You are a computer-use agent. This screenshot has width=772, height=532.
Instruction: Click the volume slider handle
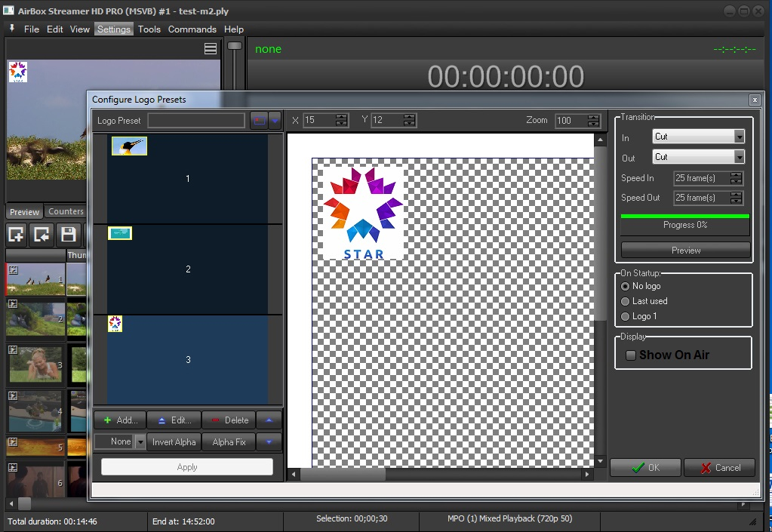click(235, 46)
